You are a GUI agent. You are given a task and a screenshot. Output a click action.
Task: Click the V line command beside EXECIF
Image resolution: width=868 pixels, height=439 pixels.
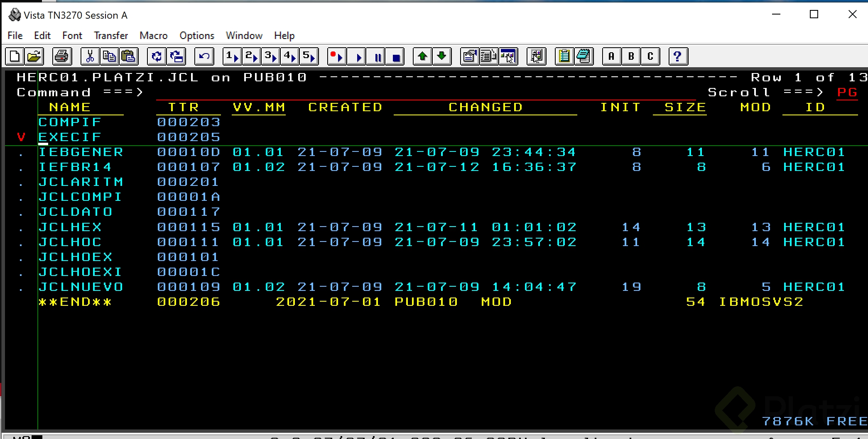(21, 137)
